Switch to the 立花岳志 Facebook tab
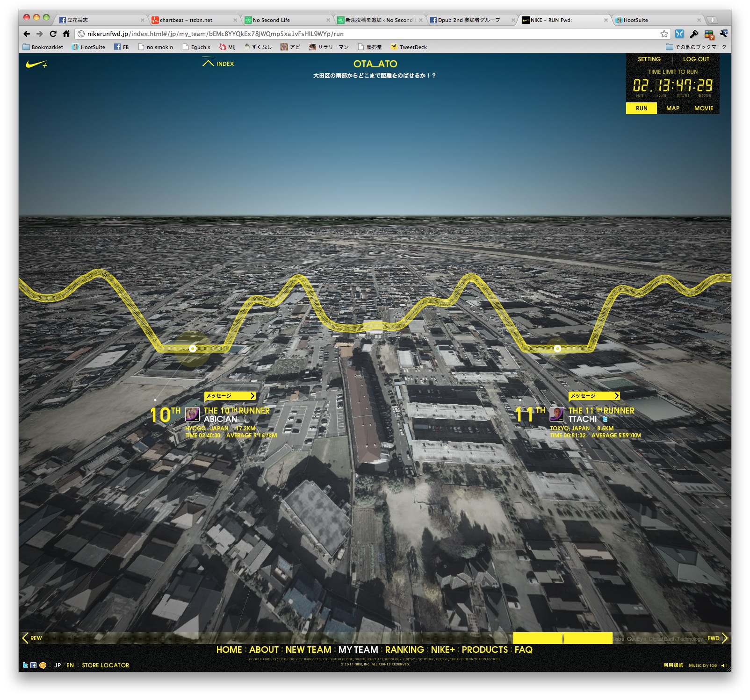Viewport: 750px width, 700px height. (x=102, y=20)
